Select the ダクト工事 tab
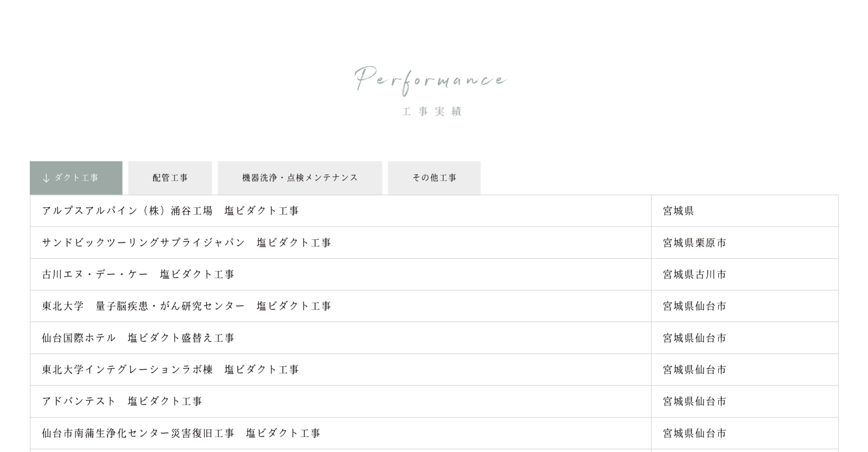Viewport: 868px width, 452px height. pyautogui.click(x=77, y=178)
